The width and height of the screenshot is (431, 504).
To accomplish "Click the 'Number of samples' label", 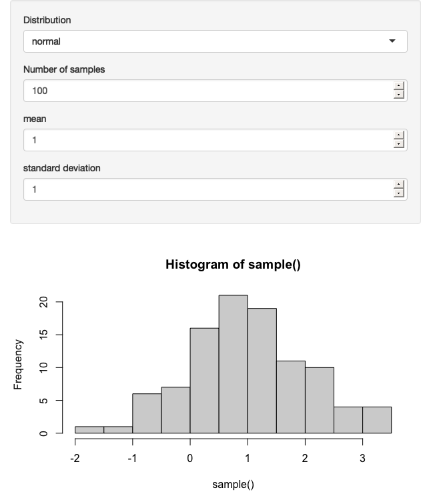I will click(64, 69).
